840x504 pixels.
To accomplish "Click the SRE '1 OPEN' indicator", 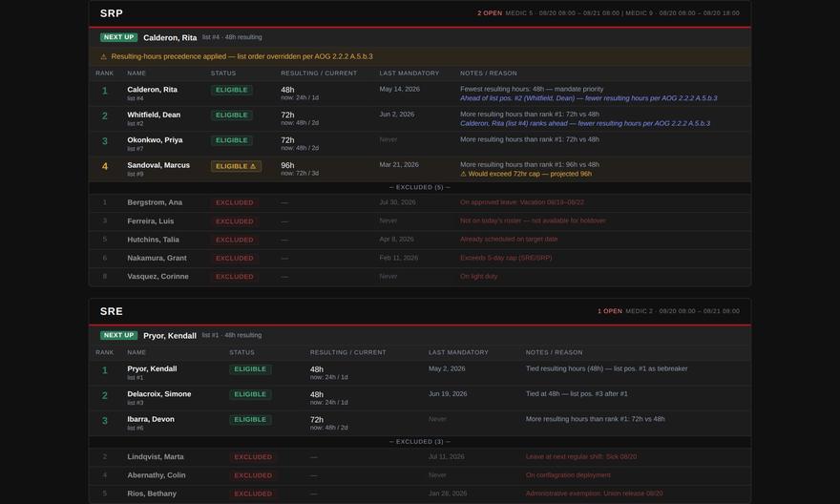I will coord(610,311).
